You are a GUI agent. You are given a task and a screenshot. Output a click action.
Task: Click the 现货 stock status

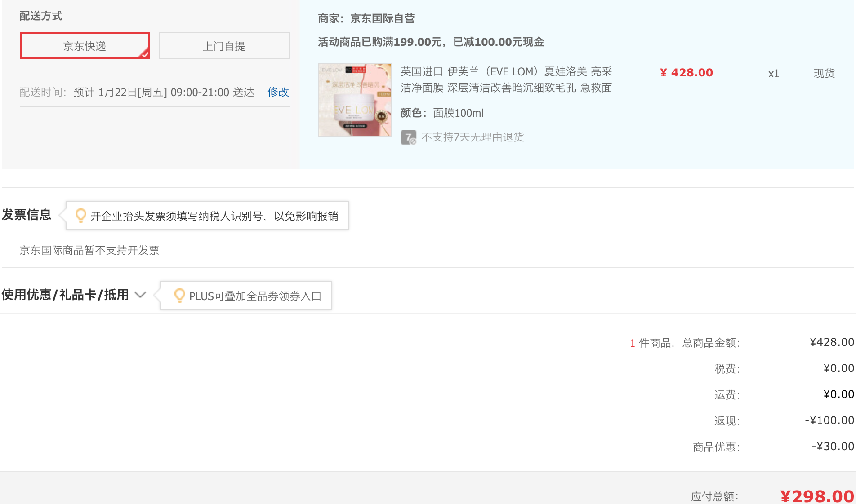pos(824,73)
